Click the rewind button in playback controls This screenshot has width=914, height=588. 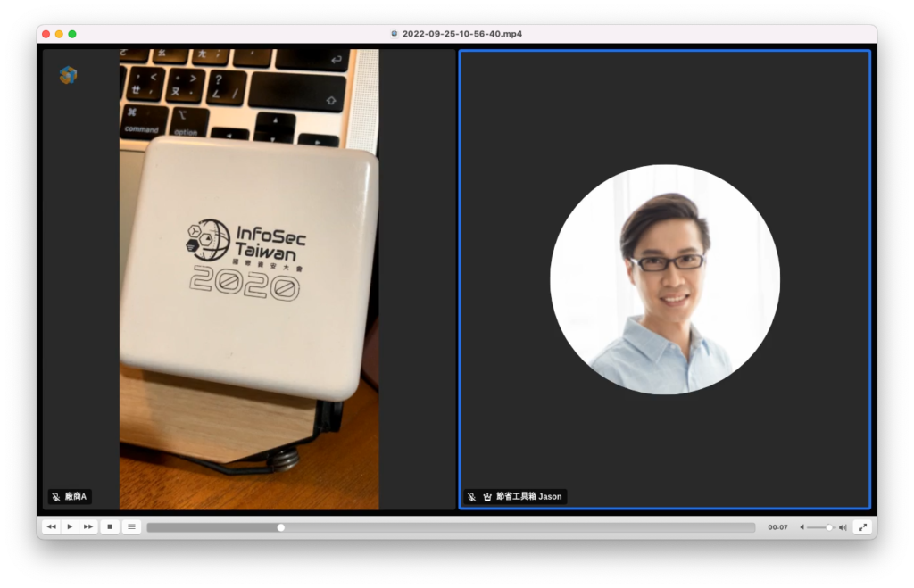(x=51, y=526)
